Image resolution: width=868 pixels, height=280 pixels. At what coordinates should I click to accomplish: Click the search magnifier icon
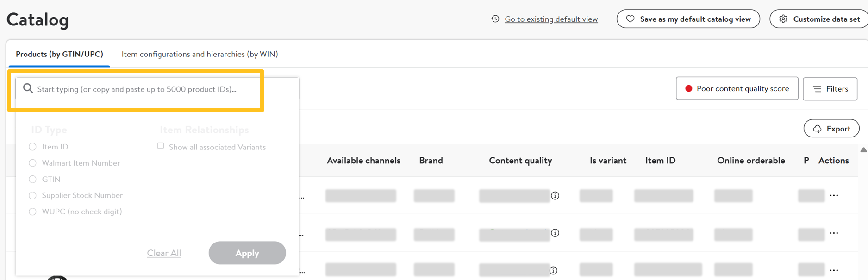28,88
